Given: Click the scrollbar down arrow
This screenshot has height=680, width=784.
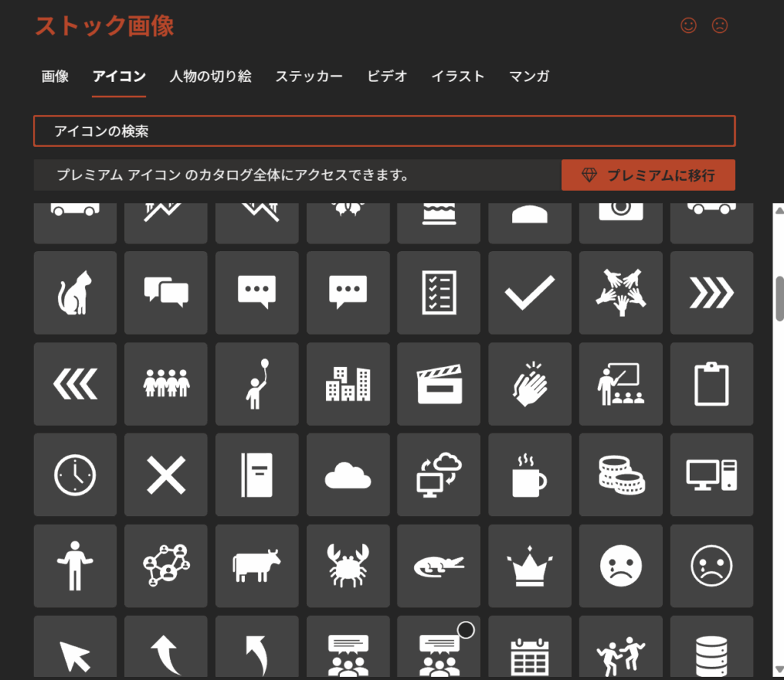Looking at the screenshot, I should point(779,669).
